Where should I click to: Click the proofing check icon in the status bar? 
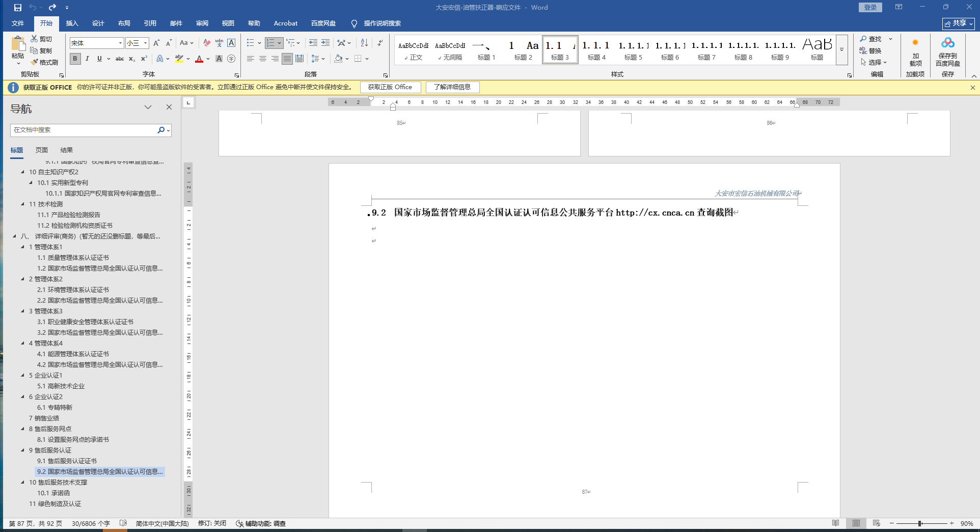123,523
